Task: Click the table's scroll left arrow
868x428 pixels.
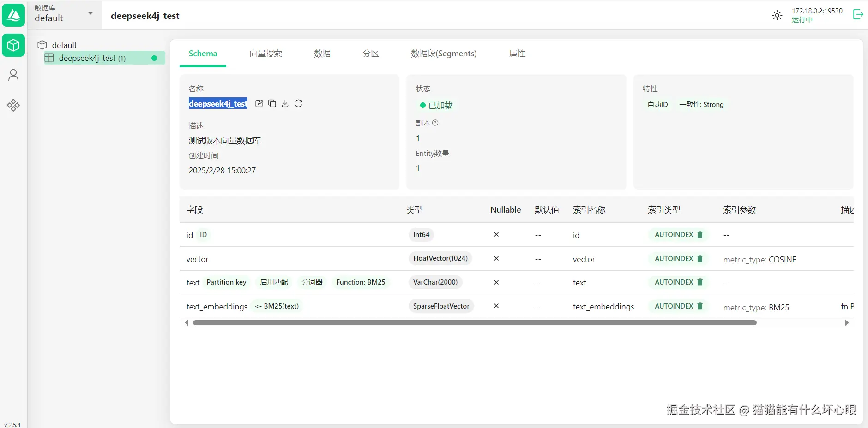Action: pyautogui.click(x=186, y=323)
